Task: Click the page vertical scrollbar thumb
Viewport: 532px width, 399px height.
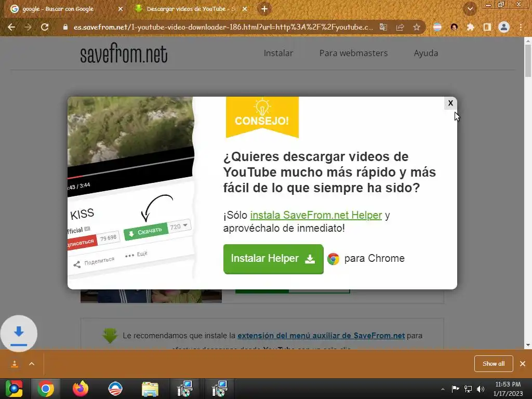Action: (528, 61)
